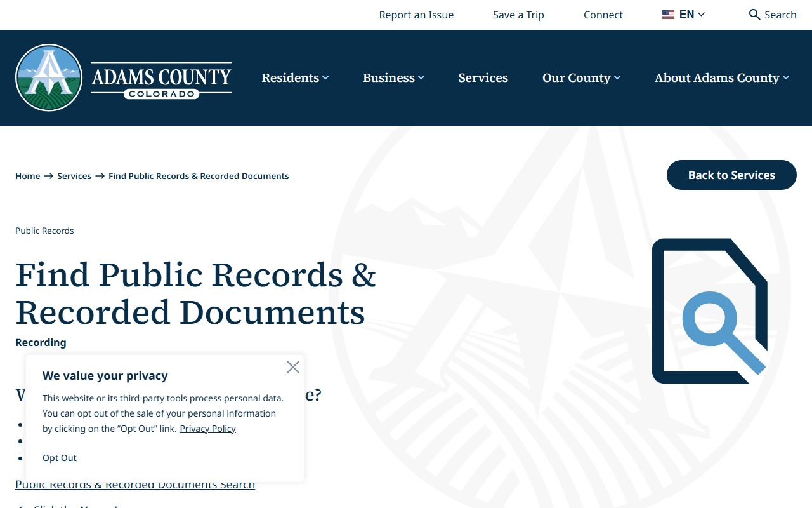Click the Find Public Records & Recorded Documents heading
Viewport: 812px width, 508px height.
(x=195, y=293)
